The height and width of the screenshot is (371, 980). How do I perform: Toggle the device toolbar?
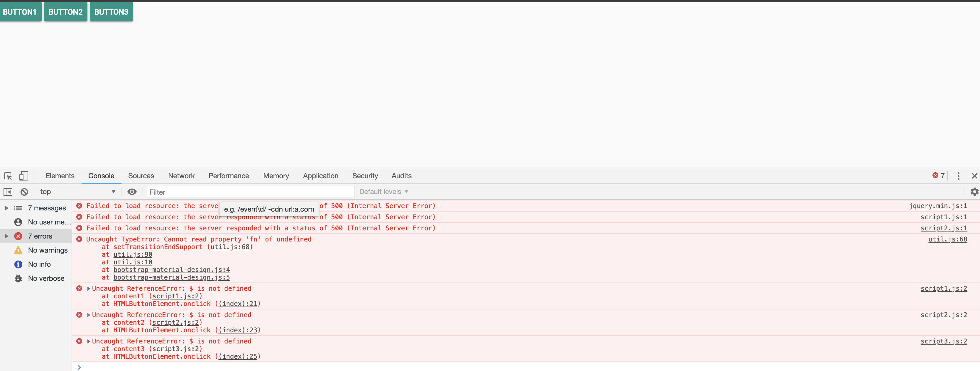(23, 176)
